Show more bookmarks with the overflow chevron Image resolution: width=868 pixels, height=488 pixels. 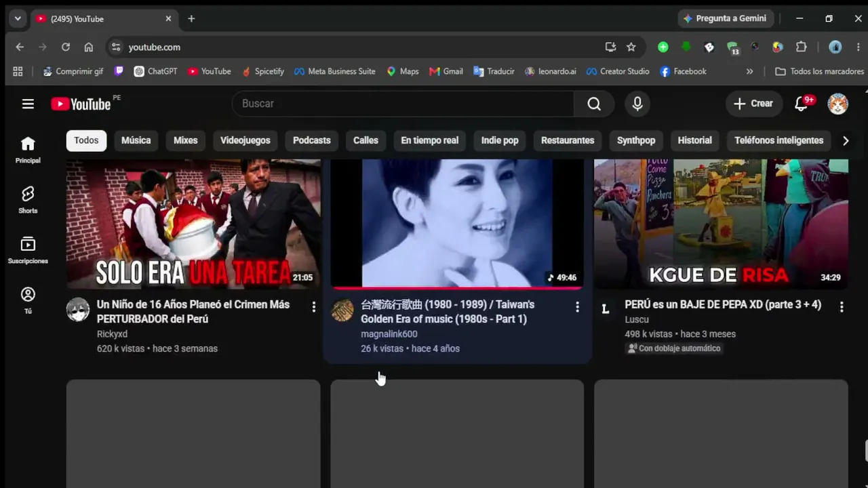tap(749, 71)
